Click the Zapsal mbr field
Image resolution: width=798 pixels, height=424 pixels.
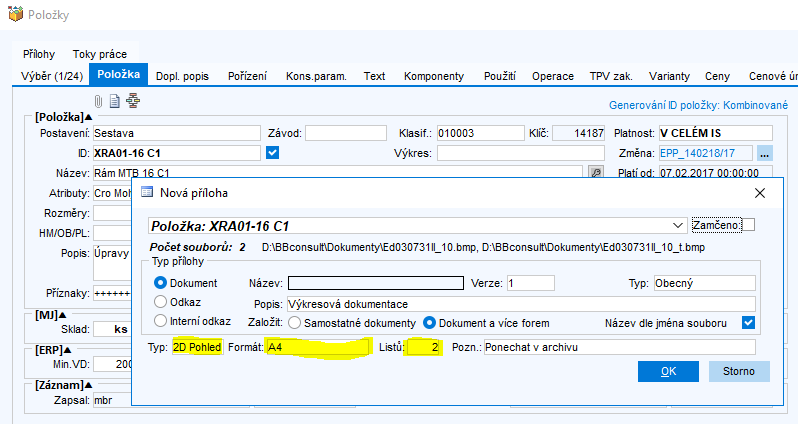pyautogui.click(x=112, y=400)
